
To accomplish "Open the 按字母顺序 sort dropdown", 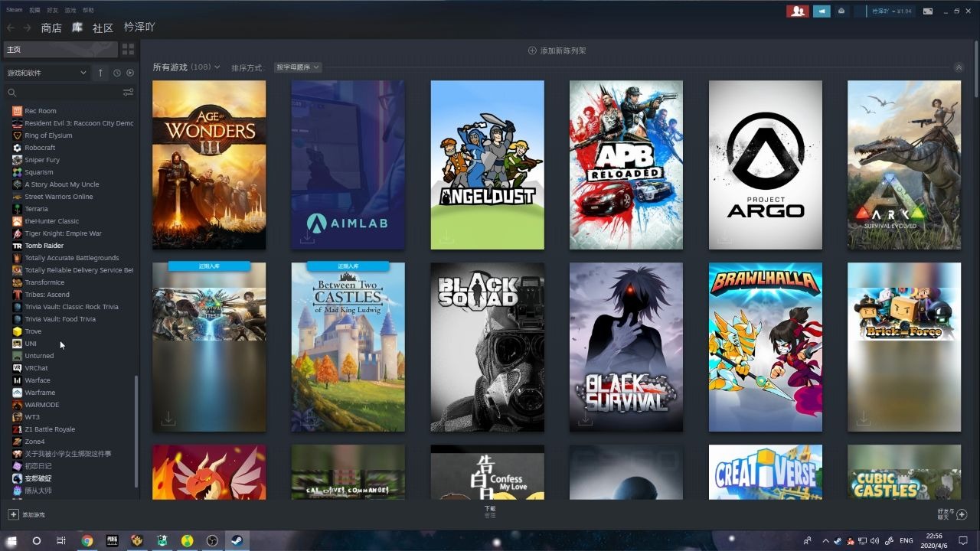I will [298, 67].
